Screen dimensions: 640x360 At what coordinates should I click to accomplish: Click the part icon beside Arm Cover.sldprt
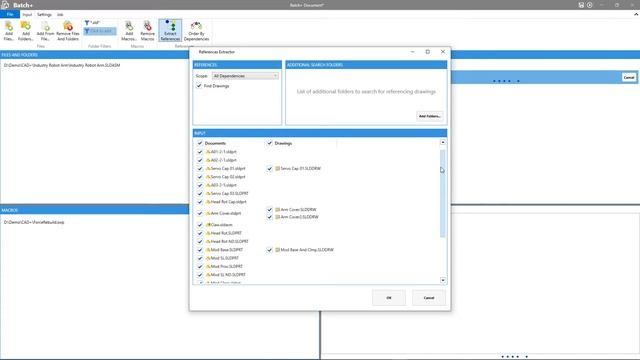pos(208,213)
